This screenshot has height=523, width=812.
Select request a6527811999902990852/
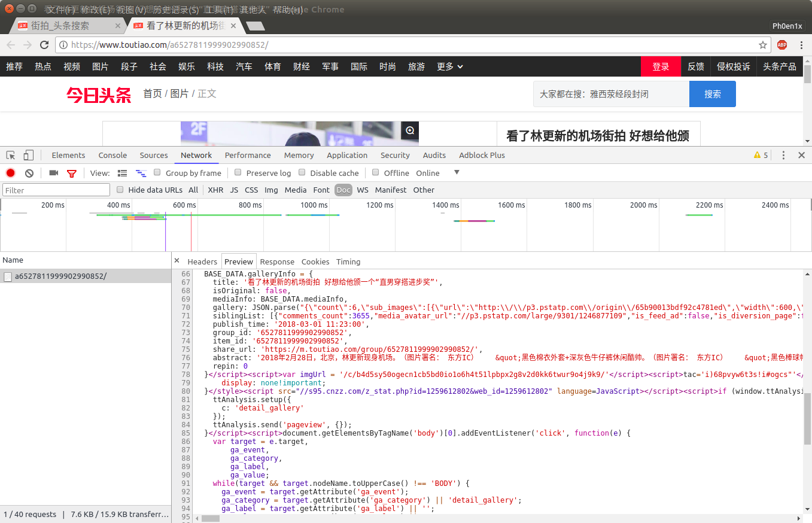pyautogui.click(x=86, y=276)
